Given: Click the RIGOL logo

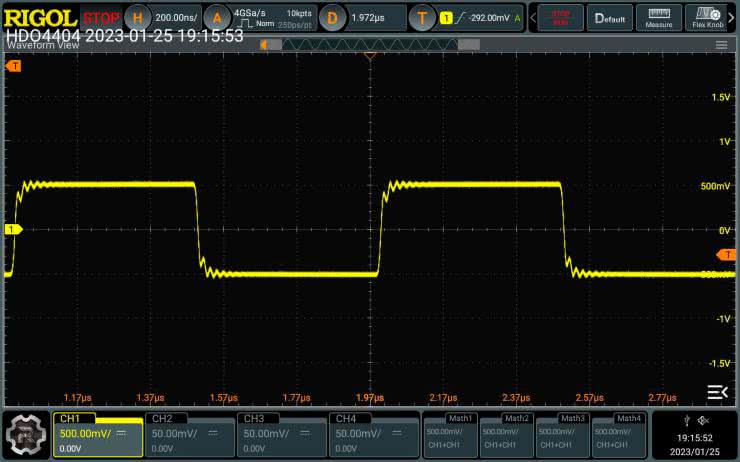Looking at the screenshot, I should click(40, 17).
